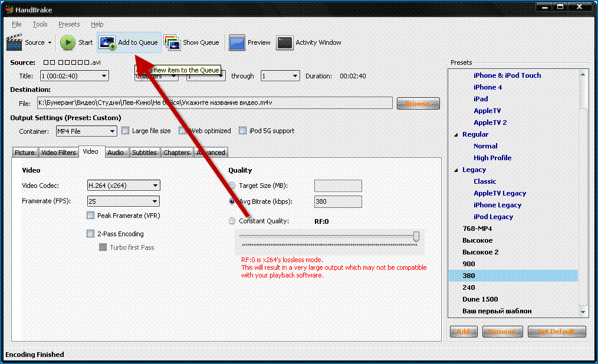Screen dimensions: 598x364
Task: Click the Target Size input field
Action: pyautogui.click(x=338, y=186)
